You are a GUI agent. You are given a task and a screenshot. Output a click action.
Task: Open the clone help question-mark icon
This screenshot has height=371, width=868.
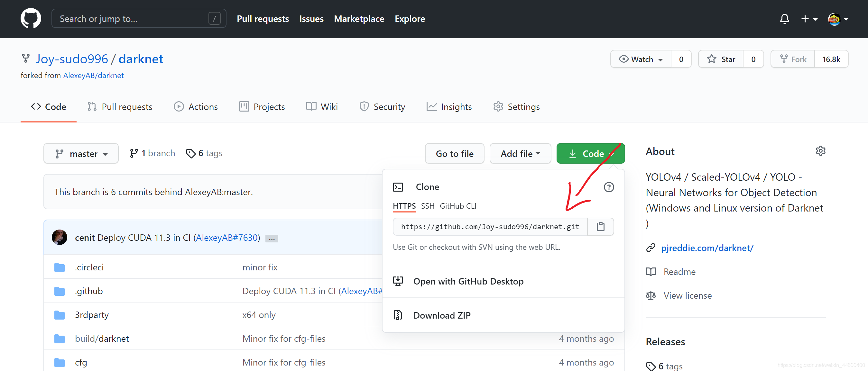[x=609, y=187]
